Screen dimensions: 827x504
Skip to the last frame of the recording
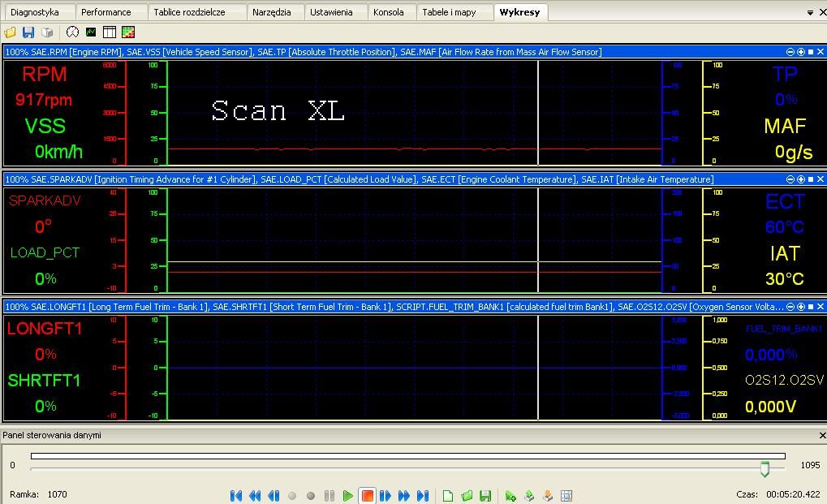coord(423,496)
